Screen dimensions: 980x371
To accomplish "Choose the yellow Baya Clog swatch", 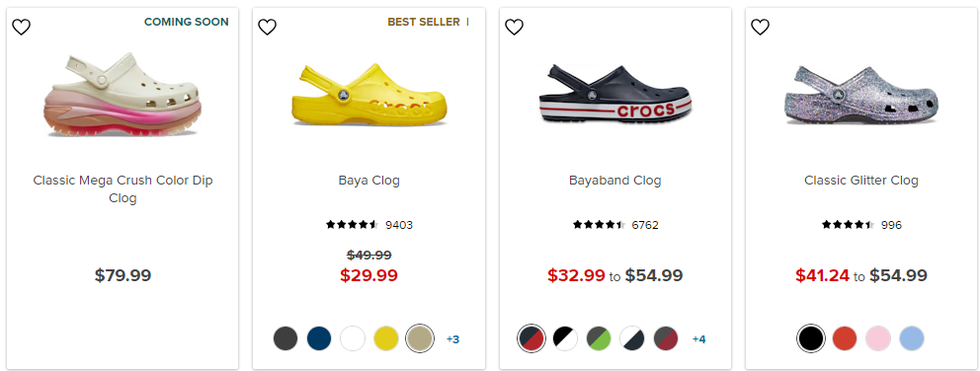I will [386, 338].
